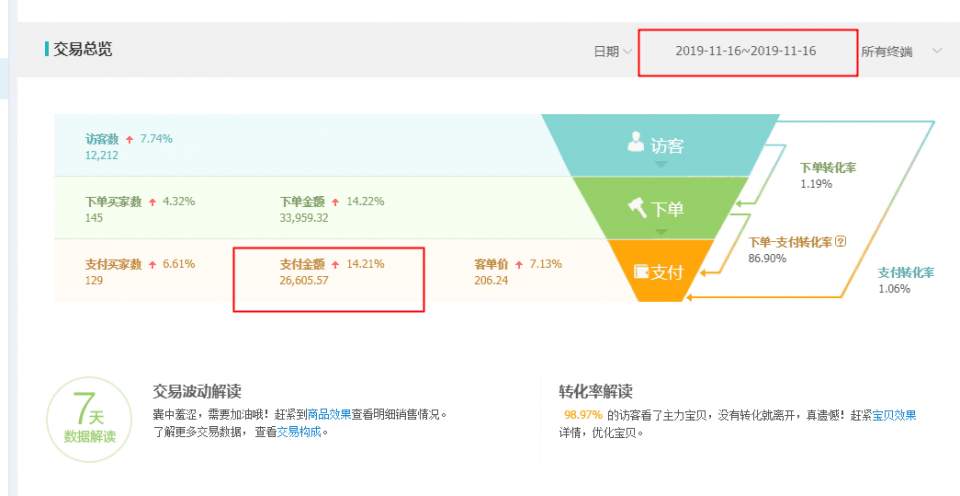Select the 支付金额 metric label
This screenshot has width=960, height=496.
pyautogui.click(x=302, y=265)
